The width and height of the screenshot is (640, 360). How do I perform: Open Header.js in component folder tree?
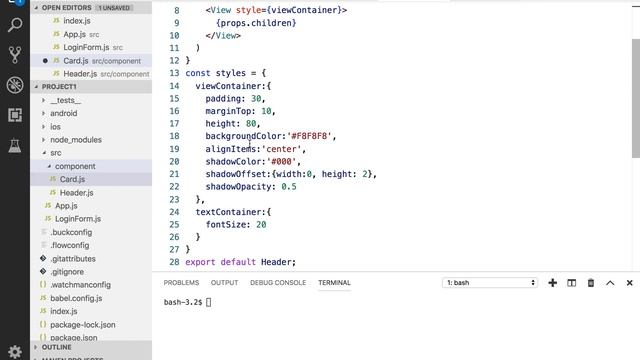[x=76, y=193]
